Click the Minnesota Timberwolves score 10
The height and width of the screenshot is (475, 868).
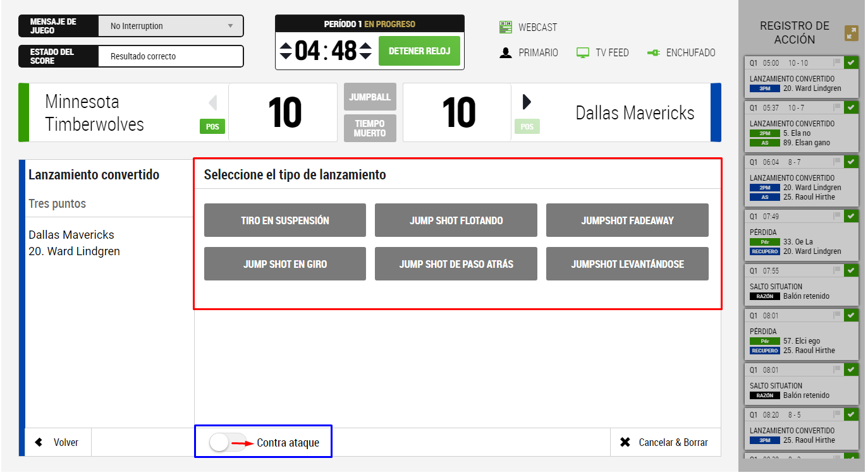click(284, 113)
